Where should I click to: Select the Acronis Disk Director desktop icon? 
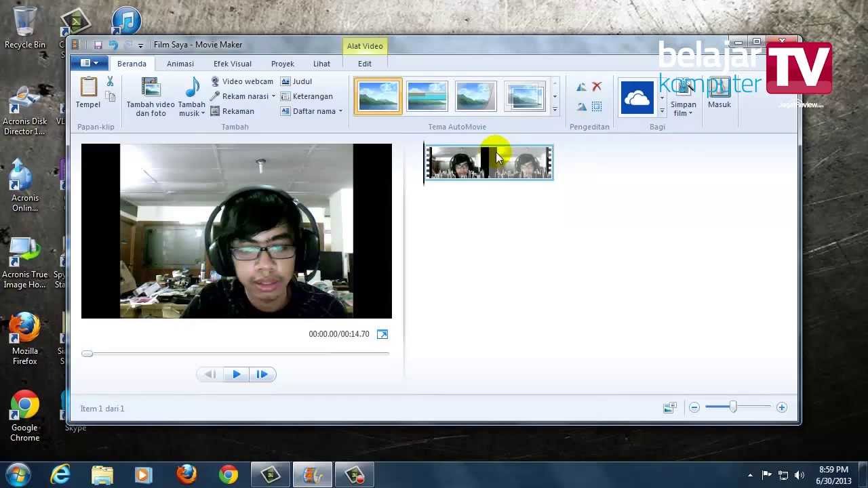[25, 110]
